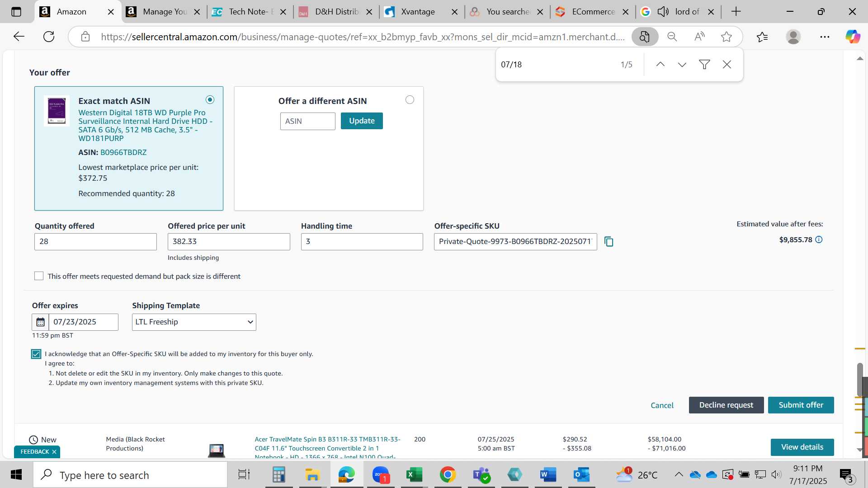Viewport: 868px width, 488px height.
Task: Click the Update ASIN button
Action: click(362, 121)
